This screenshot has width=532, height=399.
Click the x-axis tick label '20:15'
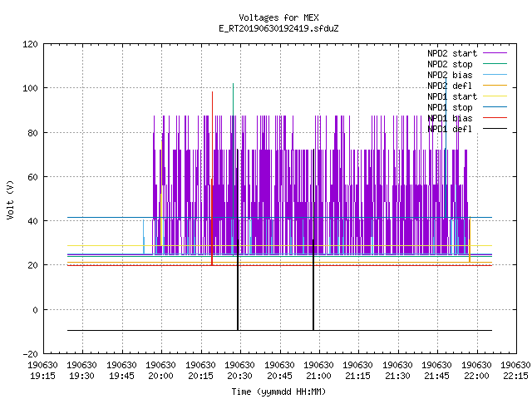[200, 376]
